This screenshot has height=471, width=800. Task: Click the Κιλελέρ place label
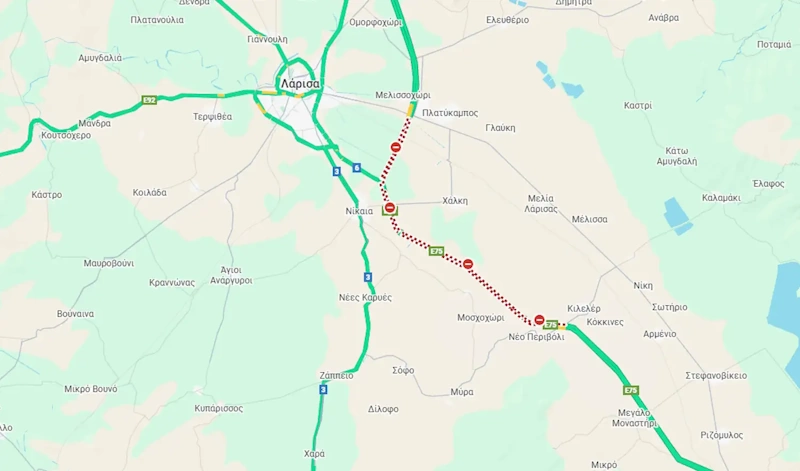coord(584,309)
